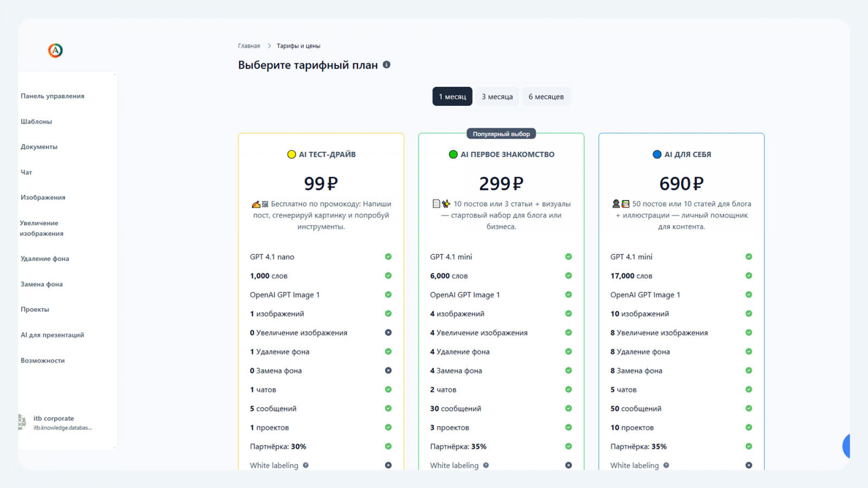Click the help icon in the AI ТЕСТ-ДРАЙВ White labeling row

(306, 465)
